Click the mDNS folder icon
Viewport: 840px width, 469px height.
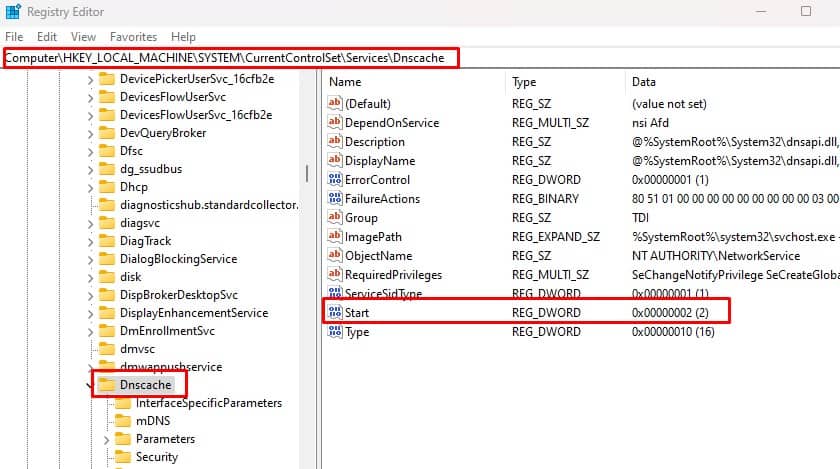[123, 421]
